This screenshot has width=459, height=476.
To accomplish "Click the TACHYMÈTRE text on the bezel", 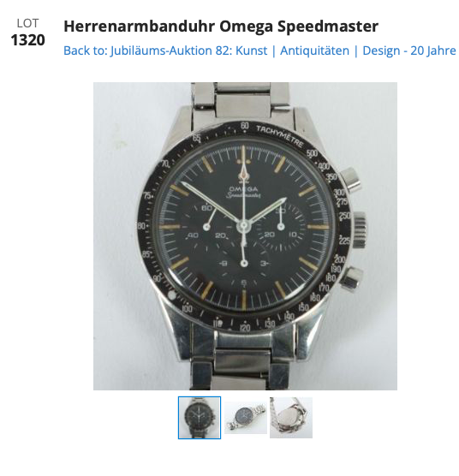I will [x=279, y=136].
